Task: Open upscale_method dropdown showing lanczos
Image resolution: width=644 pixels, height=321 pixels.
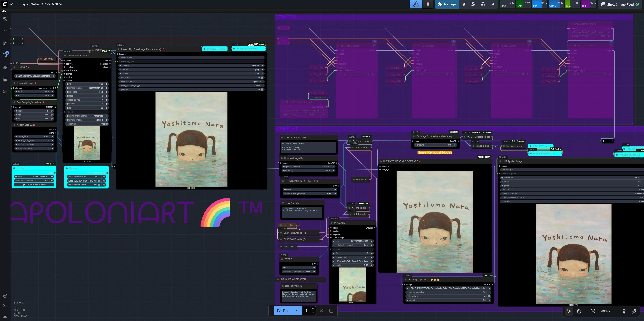Action: pos(309,167)
